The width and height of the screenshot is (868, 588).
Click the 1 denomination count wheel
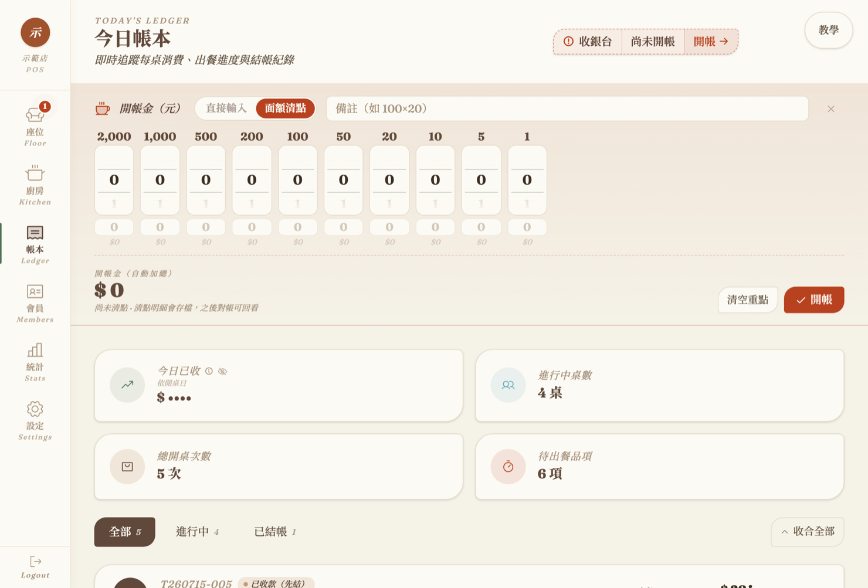[527, 180]
